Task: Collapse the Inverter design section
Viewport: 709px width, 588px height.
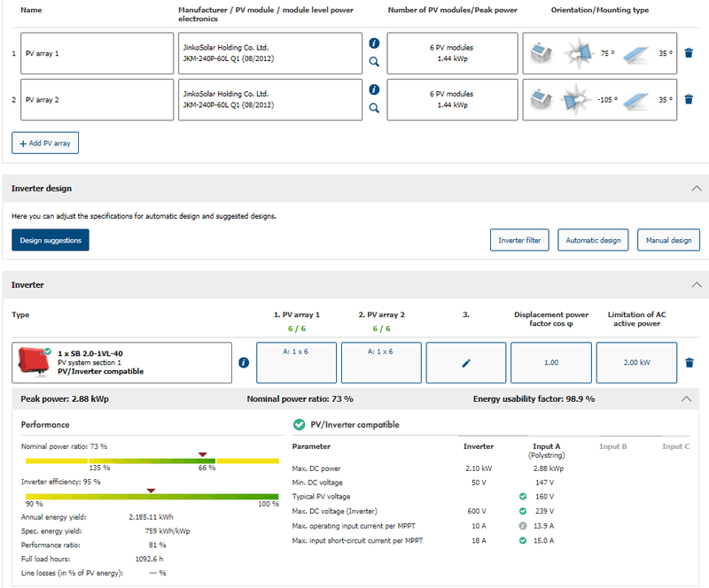Action: [x=696, y=189]
